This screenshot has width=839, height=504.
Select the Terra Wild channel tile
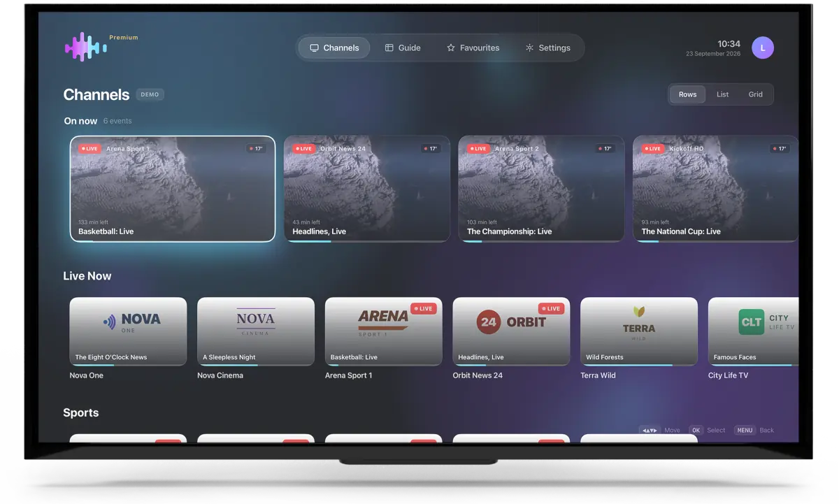[x=639, y=331]
